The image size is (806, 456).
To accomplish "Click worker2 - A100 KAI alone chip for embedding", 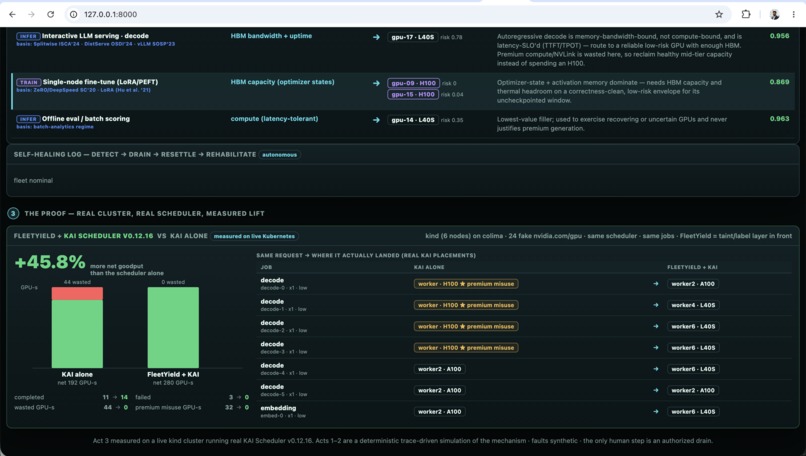I will 439,412.
